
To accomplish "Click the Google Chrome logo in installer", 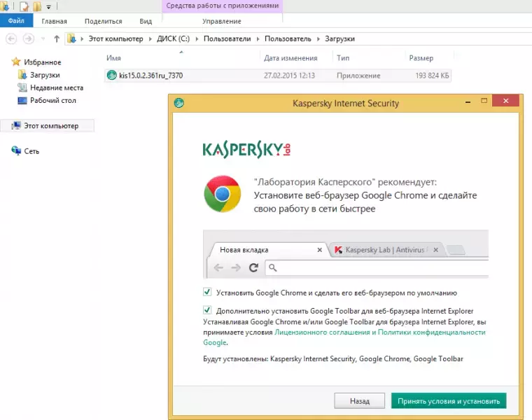I will pos(222,194).
